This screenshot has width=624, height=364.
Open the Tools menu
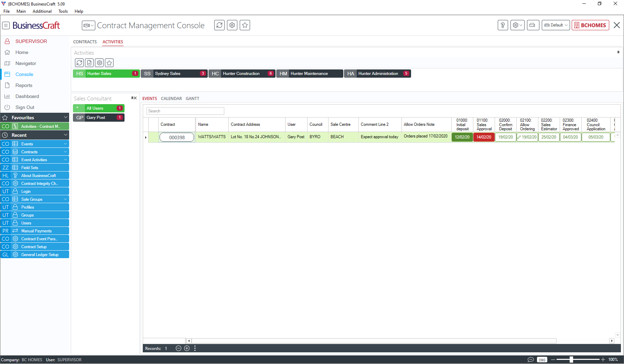click(63, 11)
